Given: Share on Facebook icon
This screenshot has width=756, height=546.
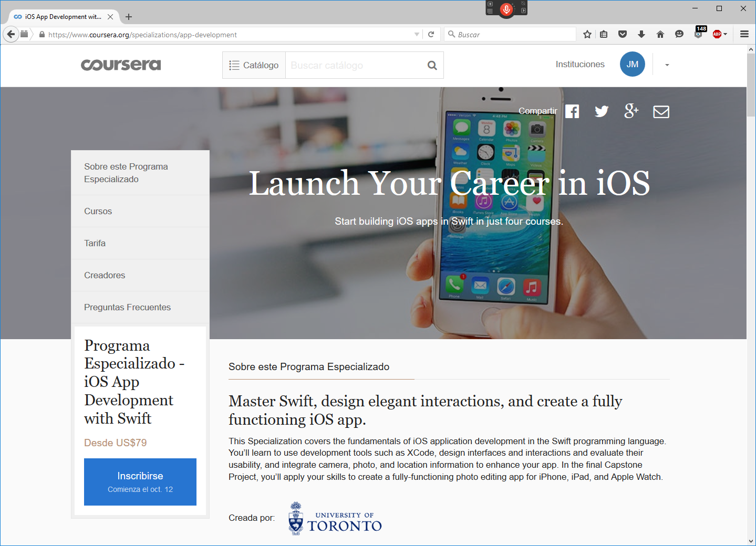Looking at the screenshot, I should coord(572,111).
